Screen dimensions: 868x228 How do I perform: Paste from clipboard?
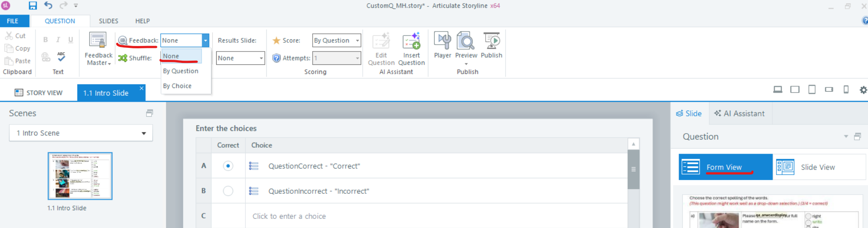tap(17, 61)
